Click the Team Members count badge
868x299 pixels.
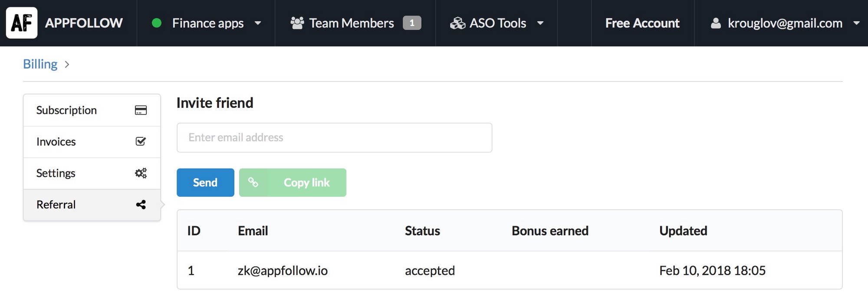[411, 23]
